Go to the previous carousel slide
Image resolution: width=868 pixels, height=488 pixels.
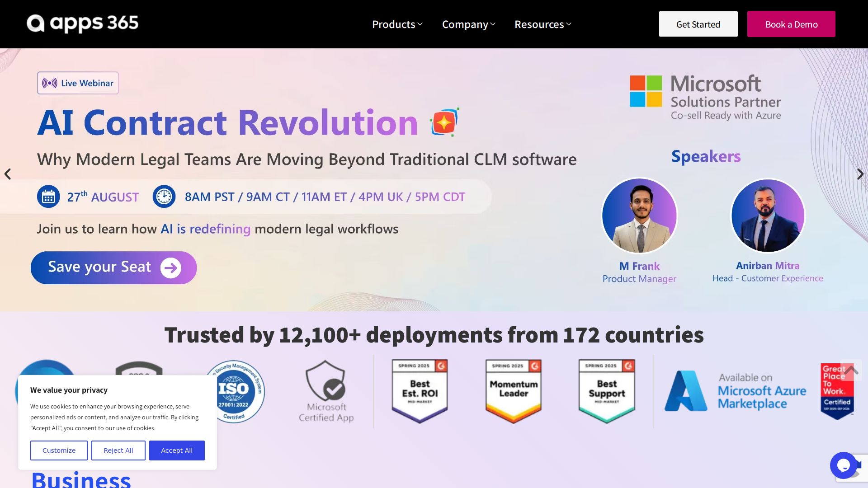pos(8,174)
